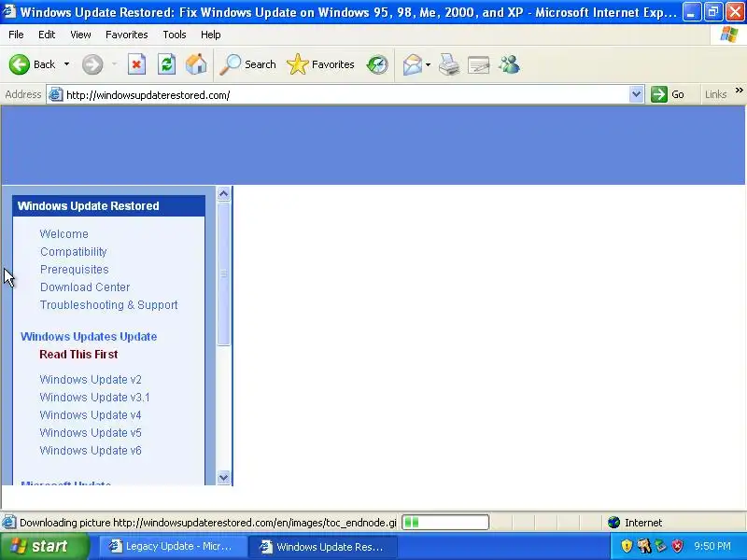Click the sidebar scroll down arrow
747x560 pixels.
[x=223, y=477]
